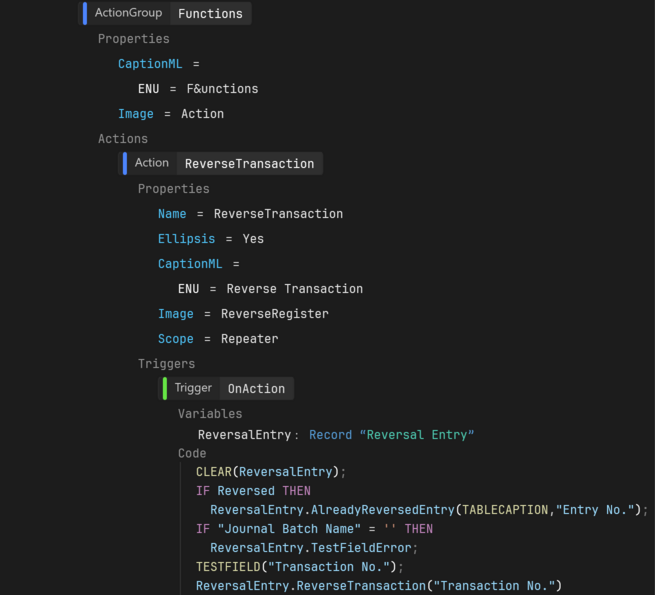The image size is (655, 595).
Task: Click the ReversalEntry.ReverseTransaction call line
Action: point(379,586)
